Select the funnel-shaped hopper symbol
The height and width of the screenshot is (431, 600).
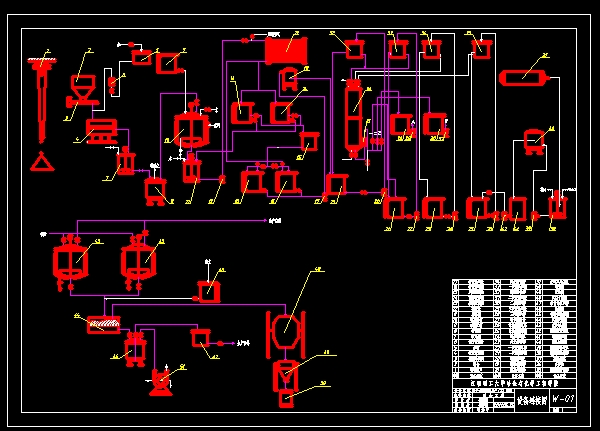[x=83, y=87]
